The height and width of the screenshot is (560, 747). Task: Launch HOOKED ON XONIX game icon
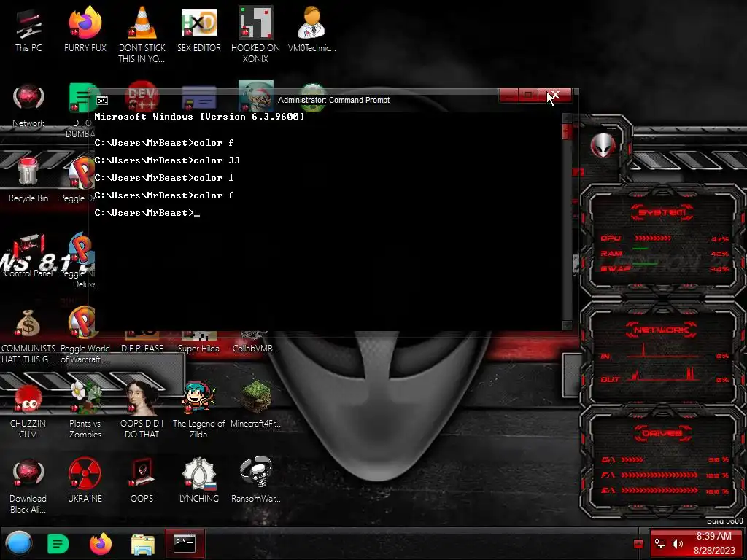(256, 34)
